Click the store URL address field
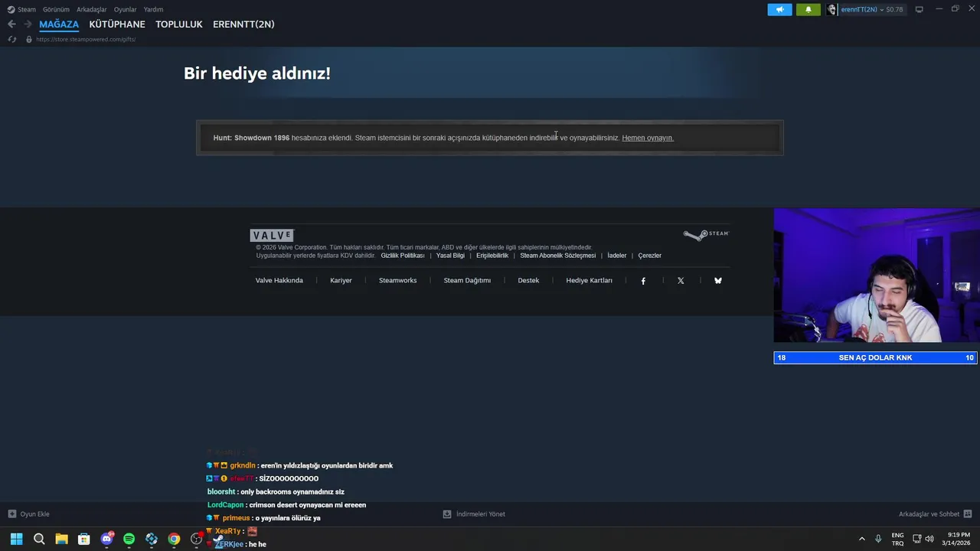980x551 pixels. tap(86, 39)
